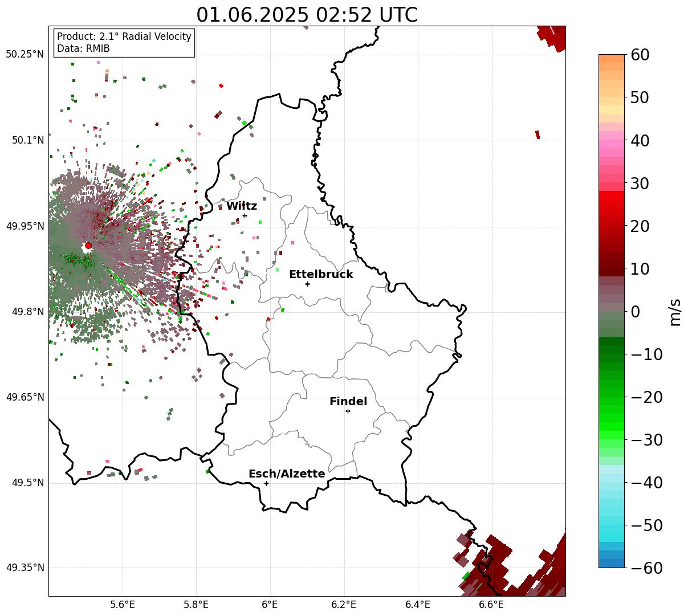Click the Findel station cross marker
Image resolution: width=688 pixels, height=616 pixels.
[x=348, y=411]
